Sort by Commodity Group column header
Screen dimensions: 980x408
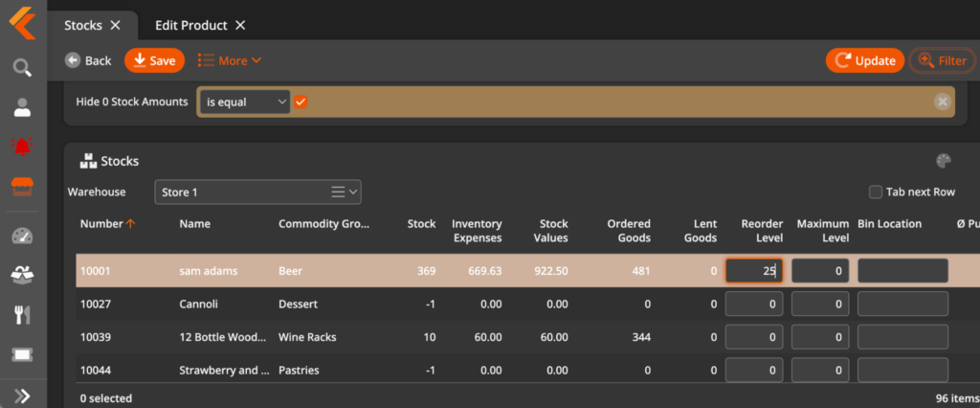(323, 223)
